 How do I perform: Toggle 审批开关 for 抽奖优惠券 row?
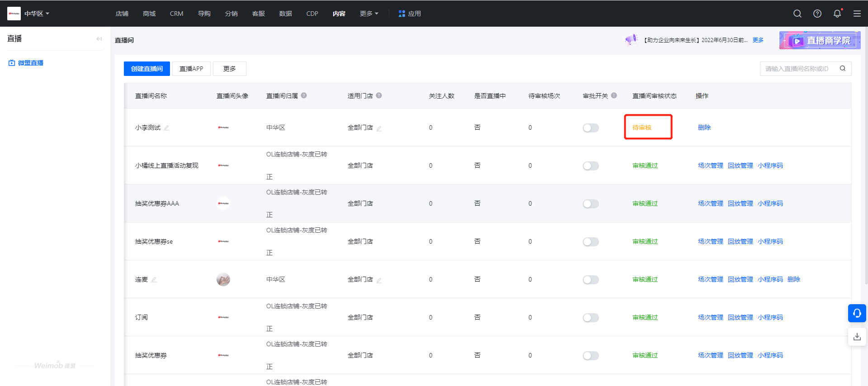click(591, 356)
